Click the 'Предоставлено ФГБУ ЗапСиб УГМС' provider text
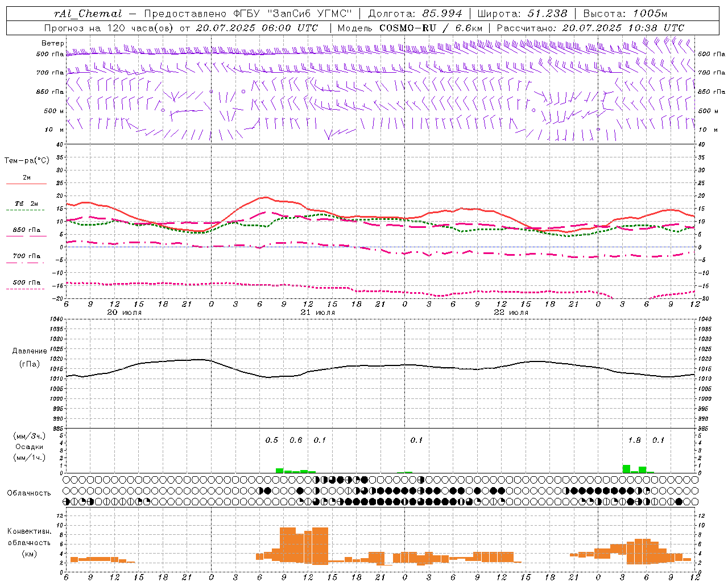Screen dimensions: 728x582 pyautogui.click(x=248, y=14)
